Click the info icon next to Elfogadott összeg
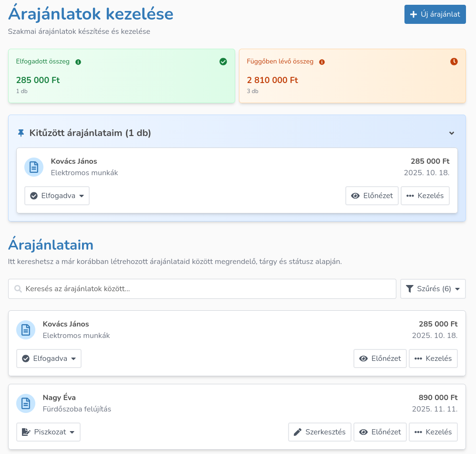The width and height of the screenshot is (476, 454). (x=79, y=61)
